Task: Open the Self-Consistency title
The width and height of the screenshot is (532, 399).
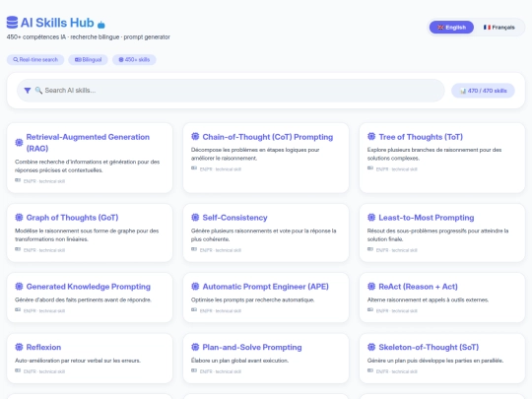Action: [234, 218]
